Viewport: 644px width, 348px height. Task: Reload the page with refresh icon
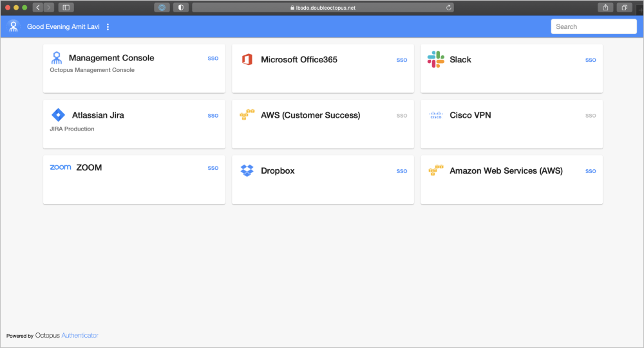click(448, 7)
